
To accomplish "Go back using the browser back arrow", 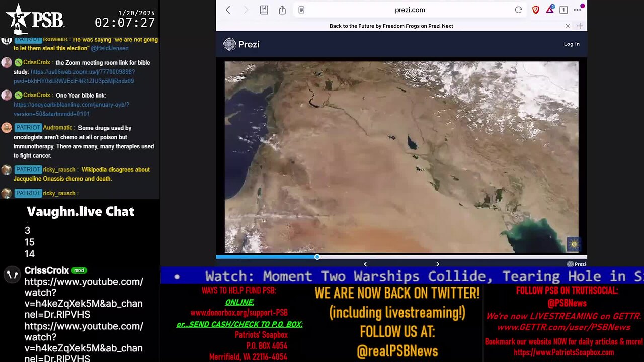I will pos(228,10).
